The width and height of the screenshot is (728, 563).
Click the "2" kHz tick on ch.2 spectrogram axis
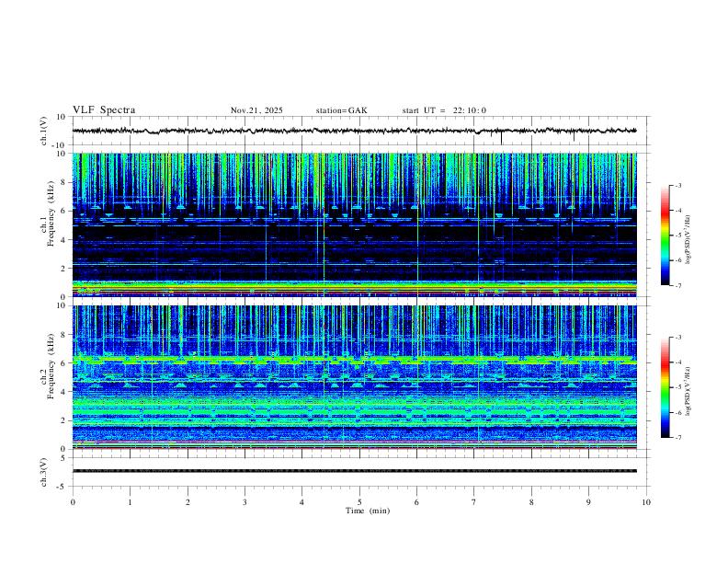click(x=63, y=420)
